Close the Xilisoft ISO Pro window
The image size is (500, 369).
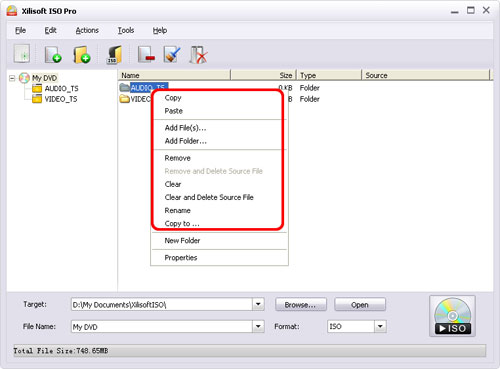(x=486, y=10)
